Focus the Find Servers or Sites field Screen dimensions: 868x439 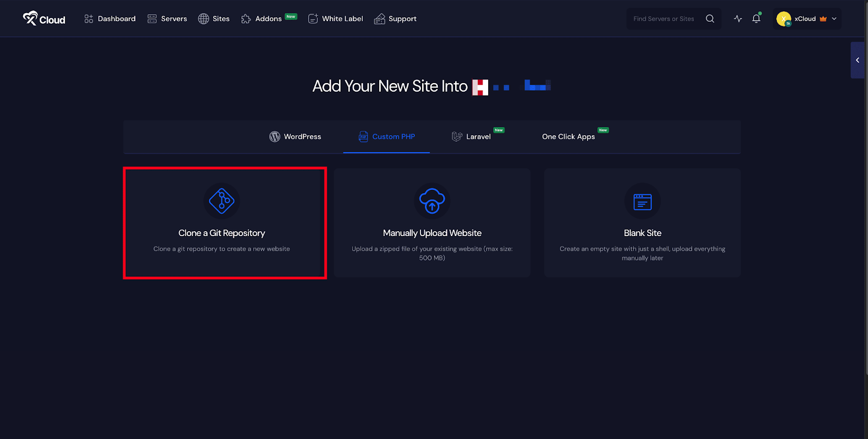click(x=663, y=18)
